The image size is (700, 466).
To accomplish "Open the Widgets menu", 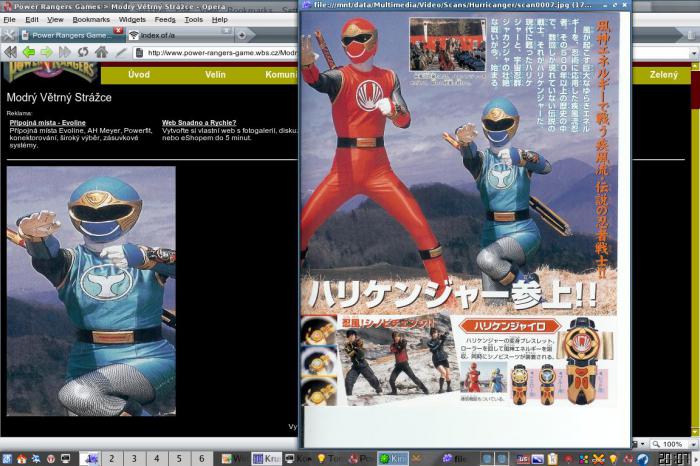I will [x=132, y=20].
